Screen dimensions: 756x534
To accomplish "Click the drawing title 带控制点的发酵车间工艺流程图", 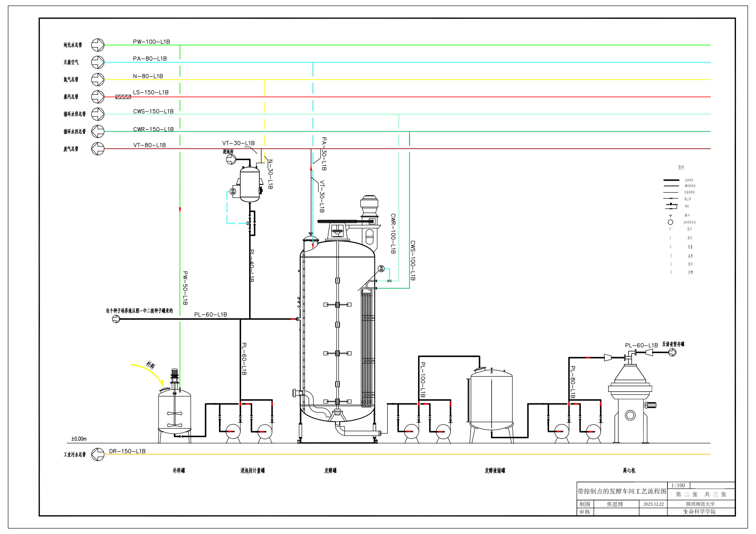I will [622, 491].
